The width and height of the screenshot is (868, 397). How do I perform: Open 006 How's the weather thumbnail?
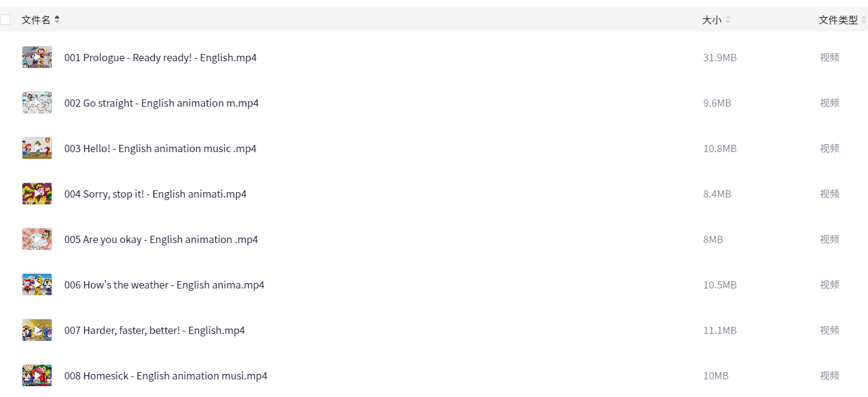coord(37,285)
